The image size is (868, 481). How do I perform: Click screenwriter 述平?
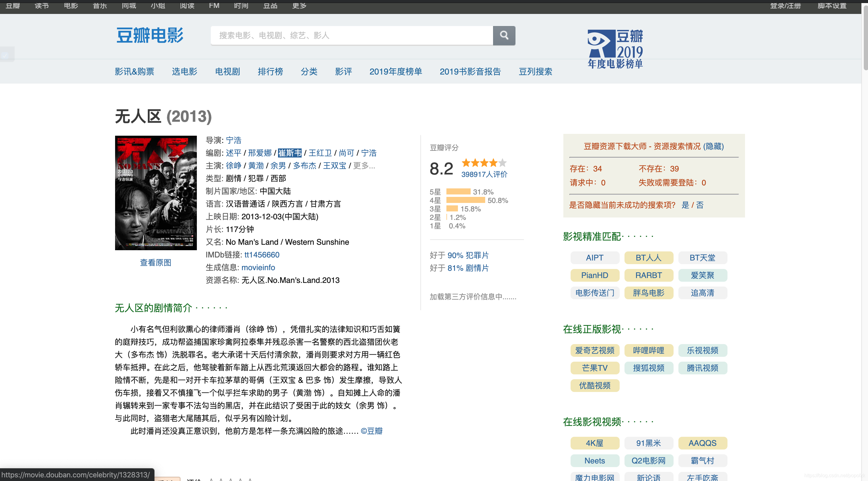234,153
